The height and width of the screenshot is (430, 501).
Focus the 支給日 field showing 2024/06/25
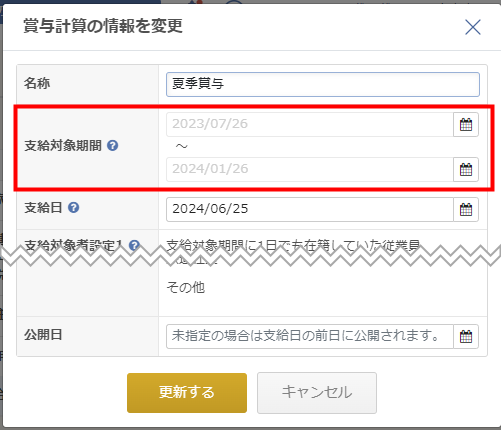point(310,210)
